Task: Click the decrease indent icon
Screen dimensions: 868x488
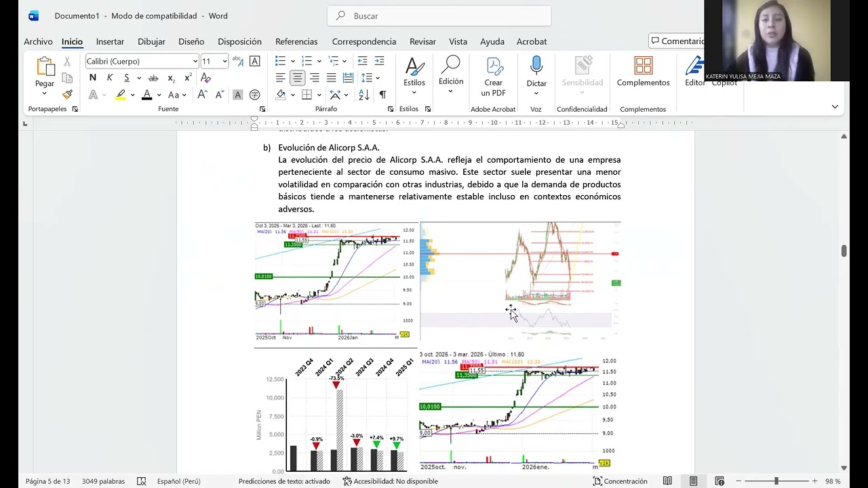Action: 362,61
